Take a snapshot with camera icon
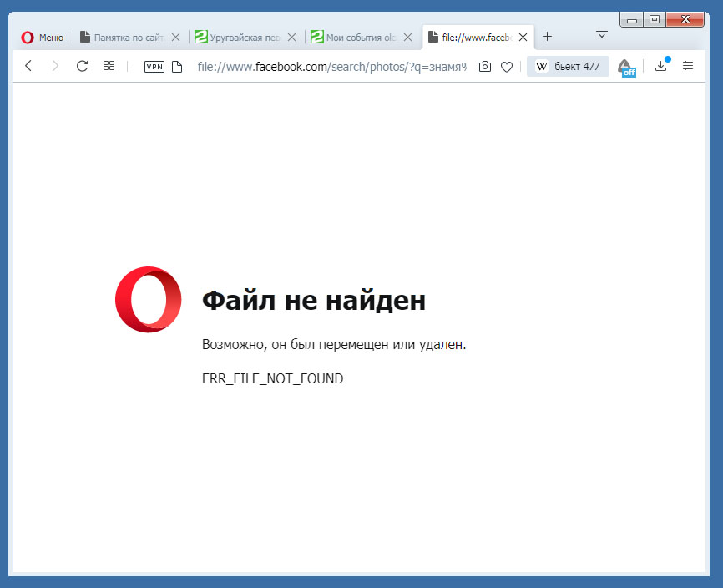Image resolution: width=723 pixels, height=588 pixels. (x=484, y=67)
